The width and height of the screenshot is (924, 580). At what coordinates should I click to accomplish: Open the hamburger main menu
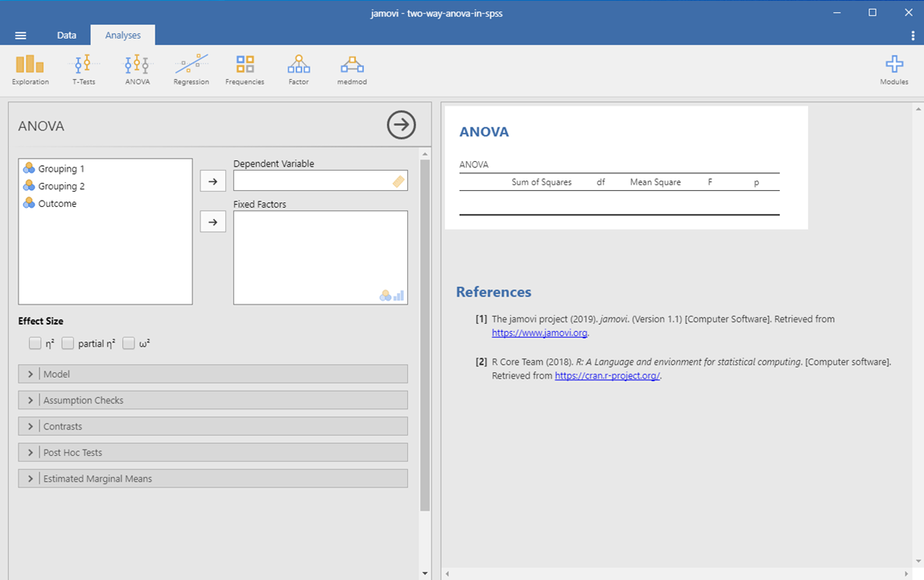click(x=21, y=35)
